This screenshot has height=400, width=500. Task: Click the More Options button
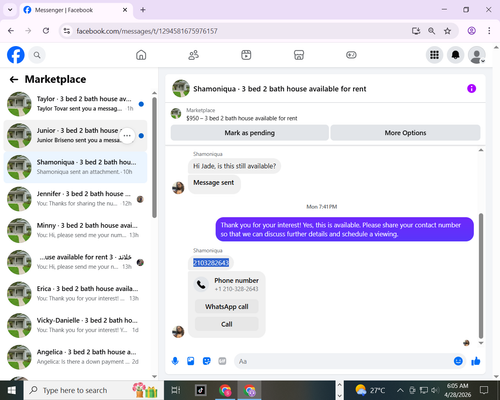(x=405, y=133)
